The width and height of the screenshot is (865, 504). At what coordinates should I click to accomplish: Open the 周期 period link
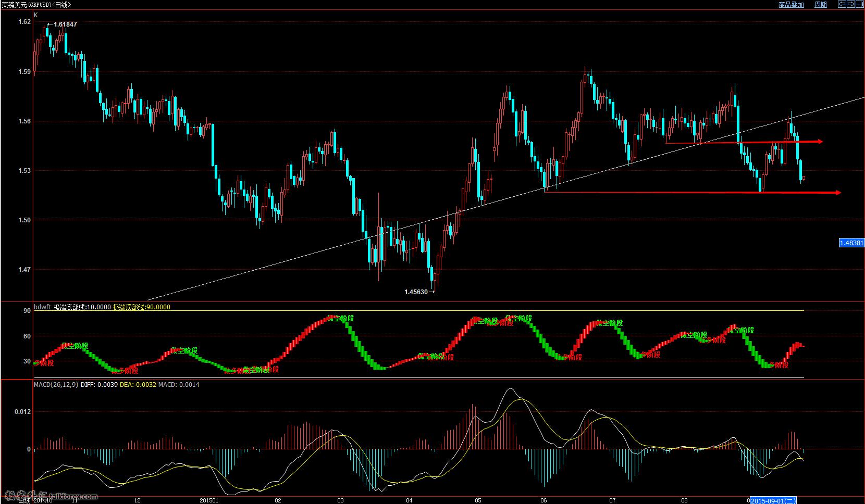point(821,4)
